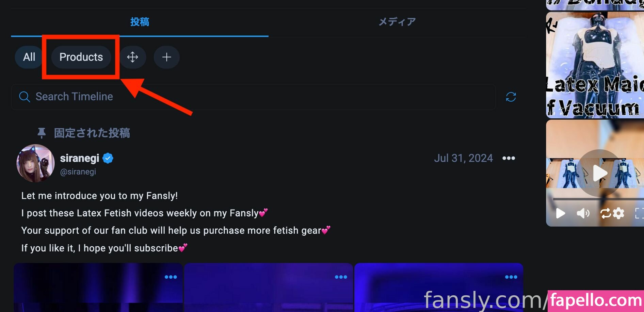Enter fullscreen on the video player
Viewport: 644px width, 312px height.
click(639, 213)
